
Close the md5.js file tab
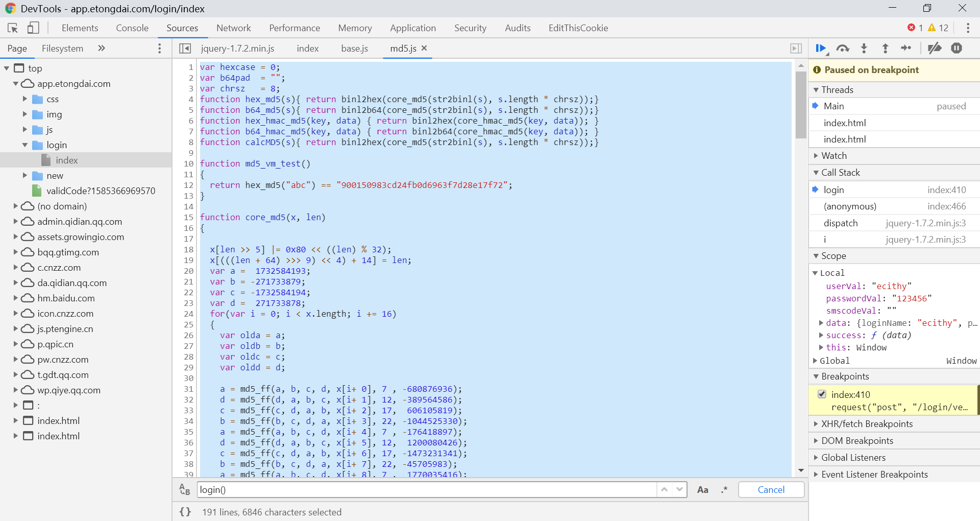point(424,48)
